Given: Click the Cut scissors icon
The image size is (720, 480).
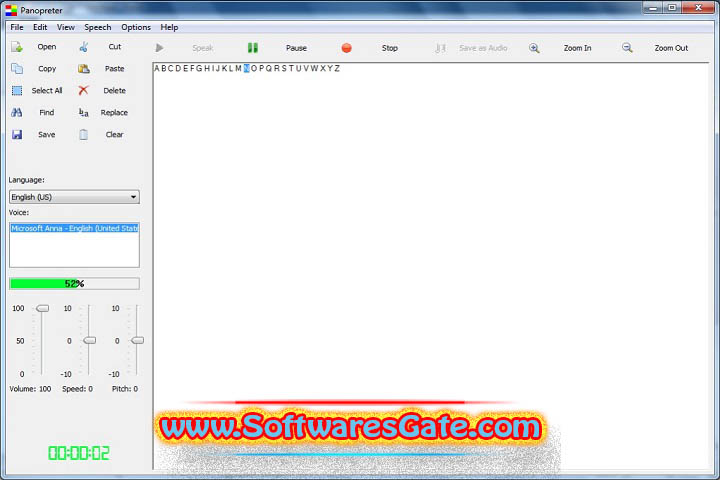Looking at the screenshot, I should pyautogui.click(x=84, y=47).
